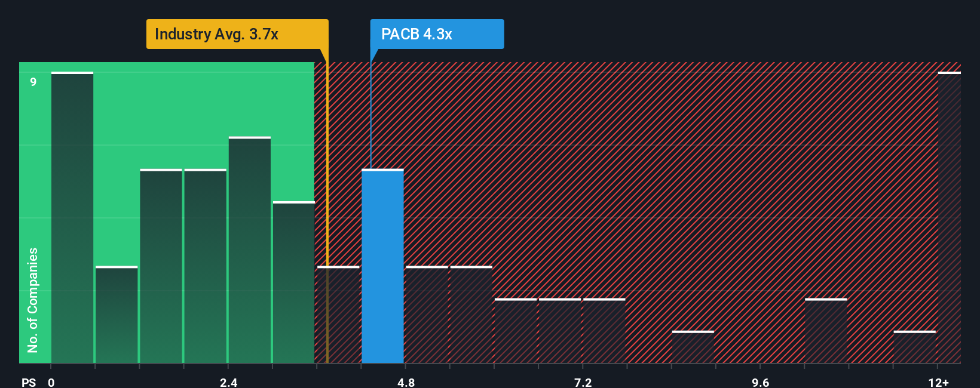This screenshot has height=388, width=980.
Task: Select the short green bar right of the tallest green bar
Action: click(117, 315)
